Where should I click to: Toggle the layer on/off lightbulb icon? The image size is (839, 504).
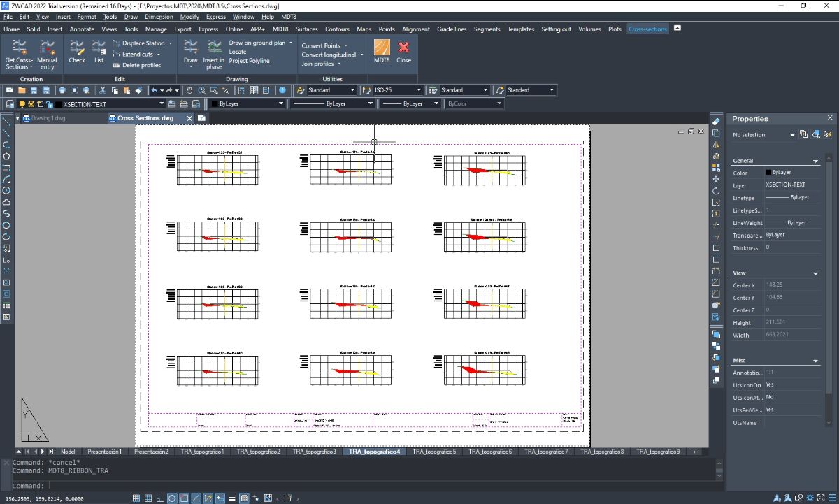[22, 103]
